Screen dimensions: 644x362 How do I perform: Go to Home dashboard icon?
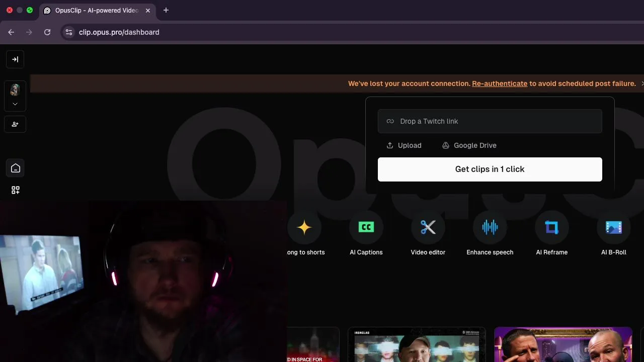tap(16, 168)
